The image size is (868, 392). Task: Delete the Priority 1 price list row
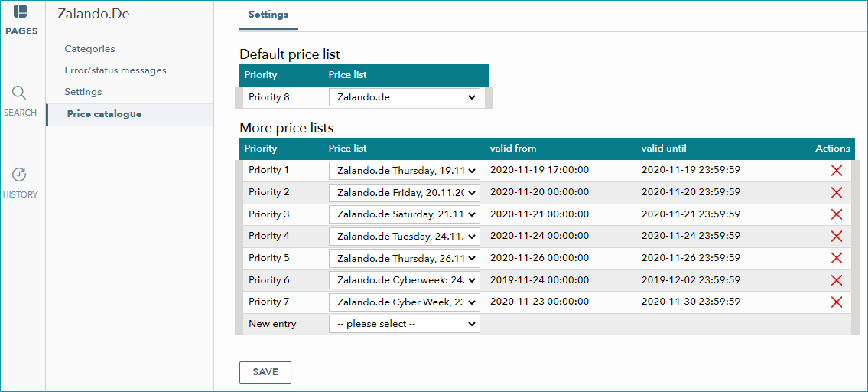pos(837,171)
